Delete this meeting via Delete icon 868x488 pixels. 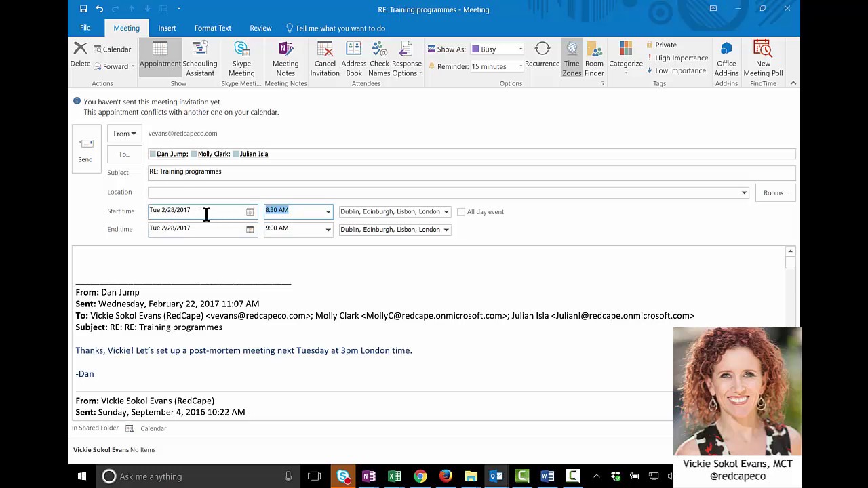click(80, 55)
